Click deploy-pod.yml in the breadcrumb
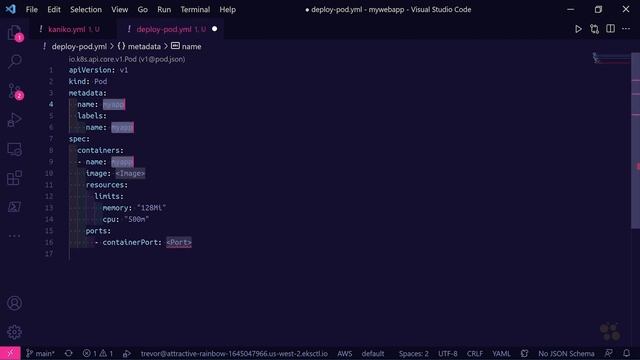This screenshot has width=640, height=360. tap(79, 47)
